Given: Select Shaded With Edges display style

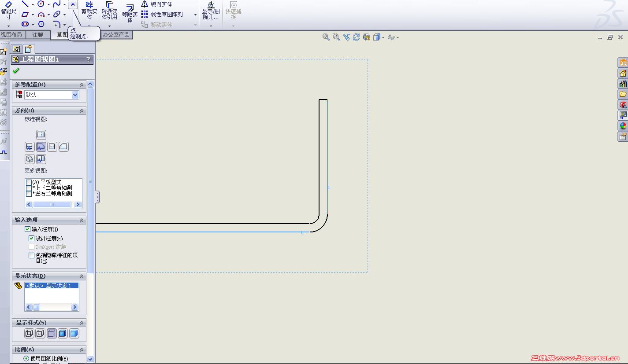Looking at the screenshot, I should [63, 334].
